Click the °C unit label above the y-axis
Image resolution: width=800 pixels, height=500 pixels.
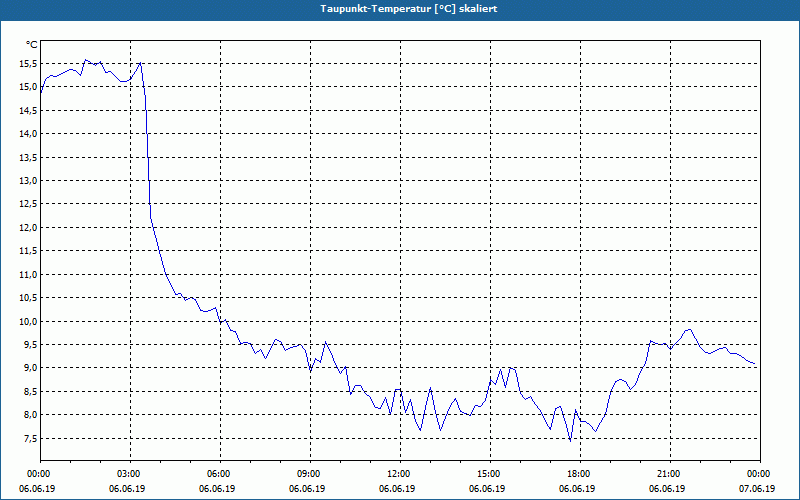32,45
